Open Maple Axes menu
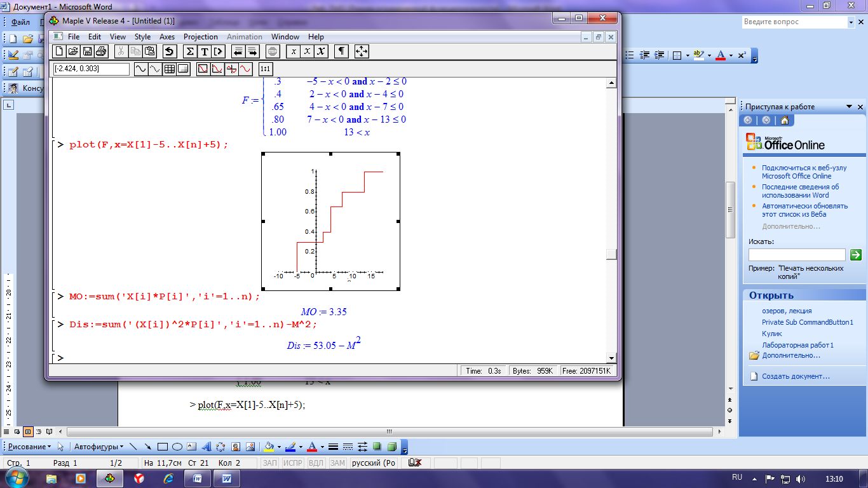This screenshot has width=868, height=488. click(x=167, y=37)
